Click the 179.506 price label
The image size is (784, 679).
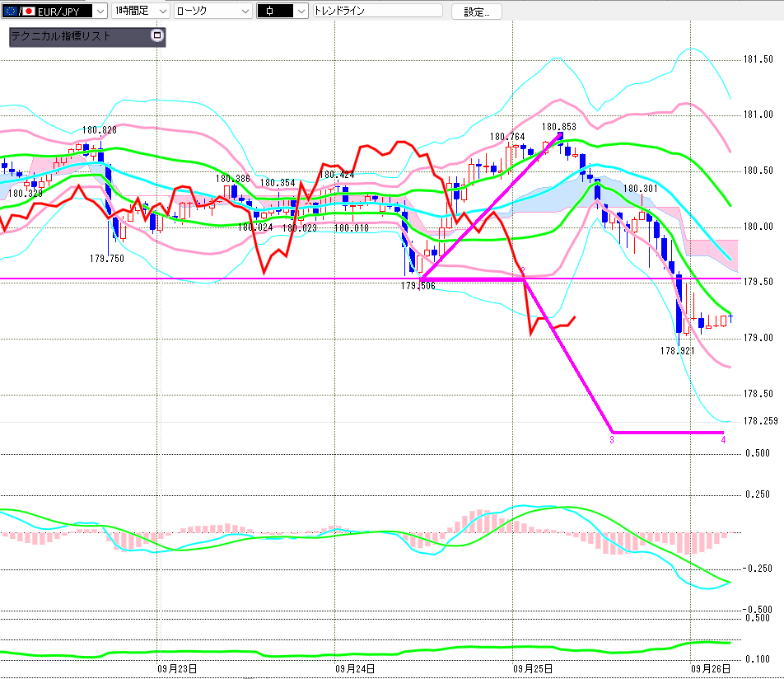(418, 286)
